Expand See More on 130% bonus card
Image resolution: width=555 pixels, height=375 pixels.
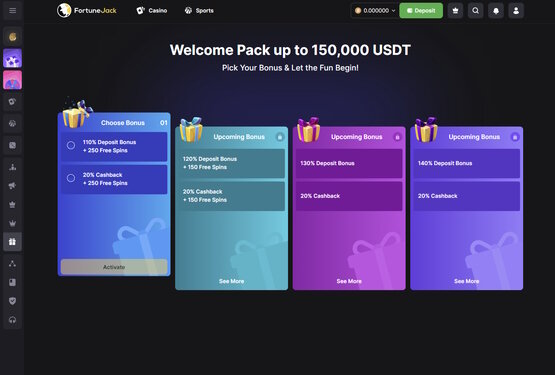(x=349, y=281)
